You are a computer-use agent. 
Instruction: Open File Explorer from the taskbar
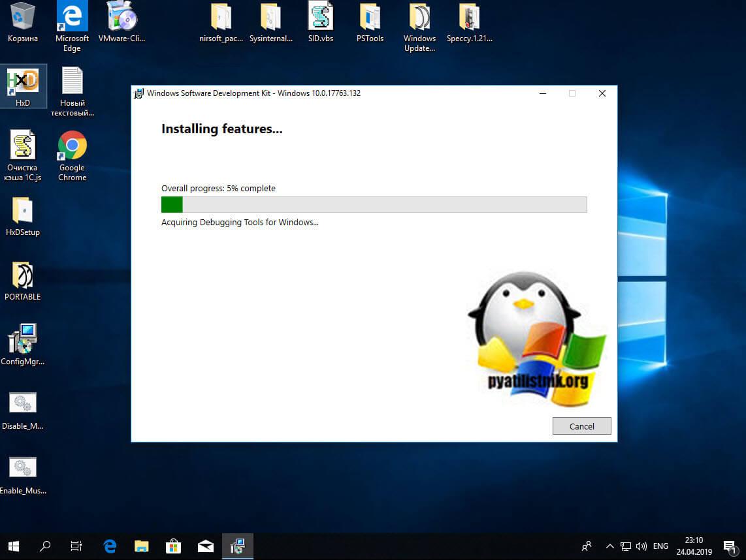point(141,547)
